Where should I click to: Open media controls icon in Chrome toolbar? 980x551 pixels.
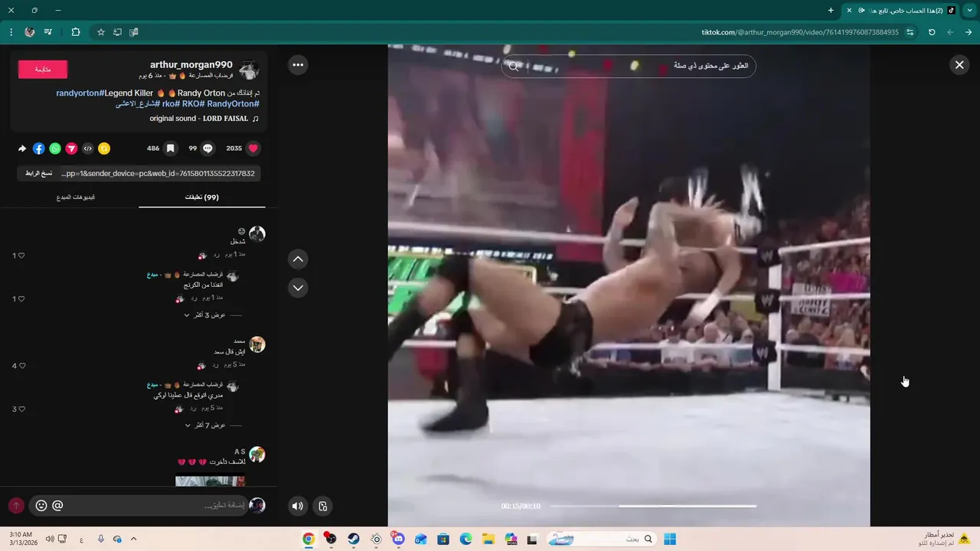[48, 32]
